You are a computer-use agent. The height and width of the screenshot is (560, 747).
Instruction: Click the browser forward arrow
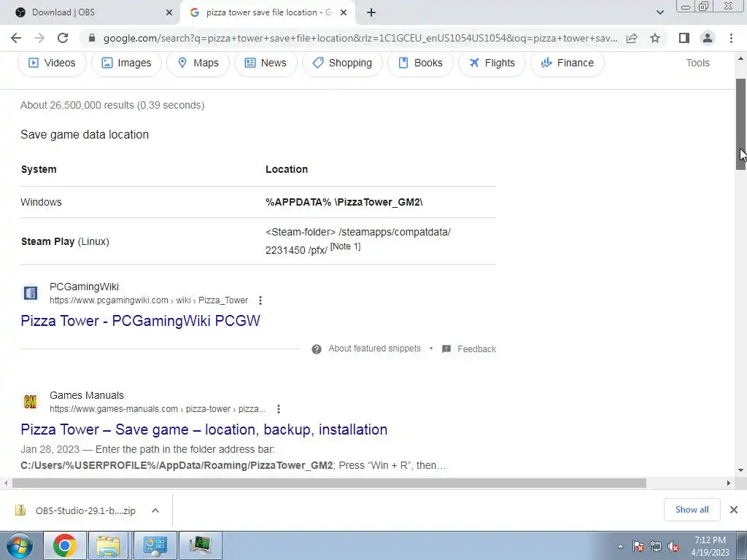[39, 38]
